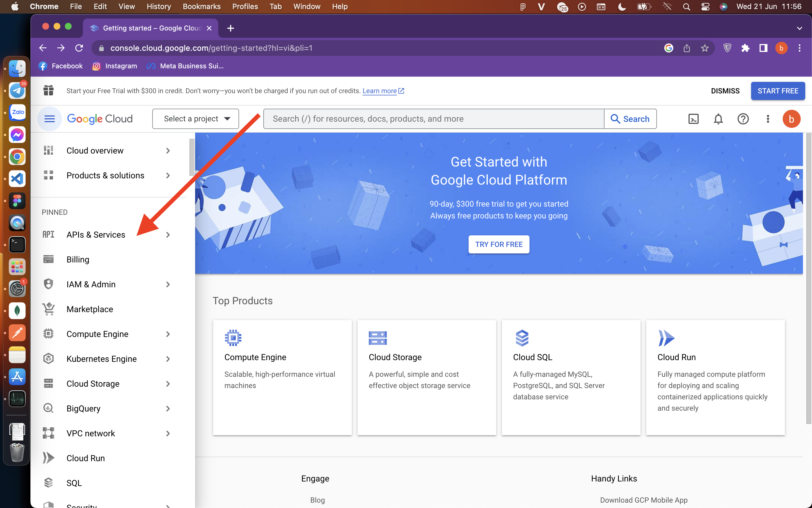This screenshot has width=812, height=508.
Task: Open the Bookmarks menu
Action: click(x=201, y=6)
